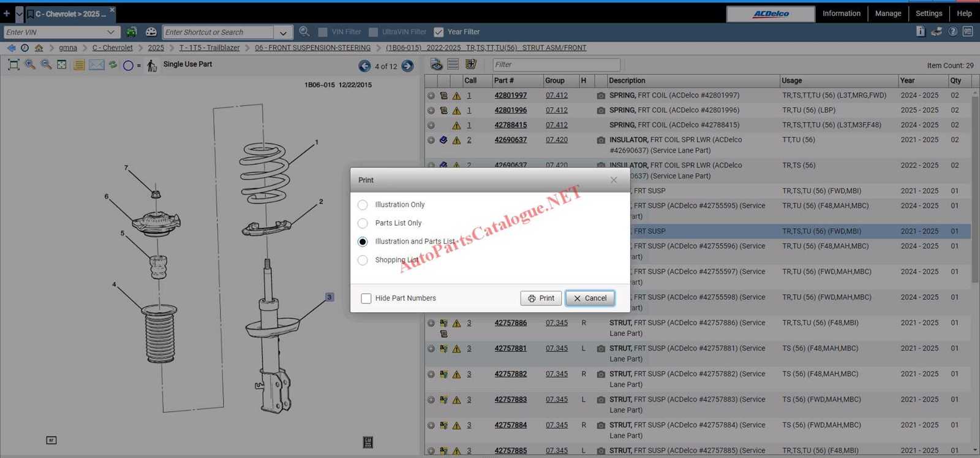The height and width of the screenshot is (458, 980).
Task: Click the email envelope icon
Action: coord(97,64)
